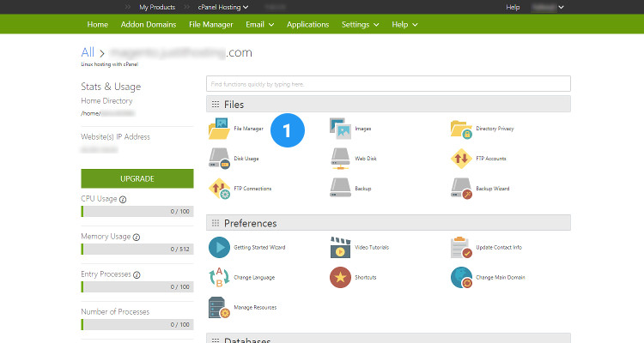
Task: Open the File Manager icon
Action: tap(219, 129)
